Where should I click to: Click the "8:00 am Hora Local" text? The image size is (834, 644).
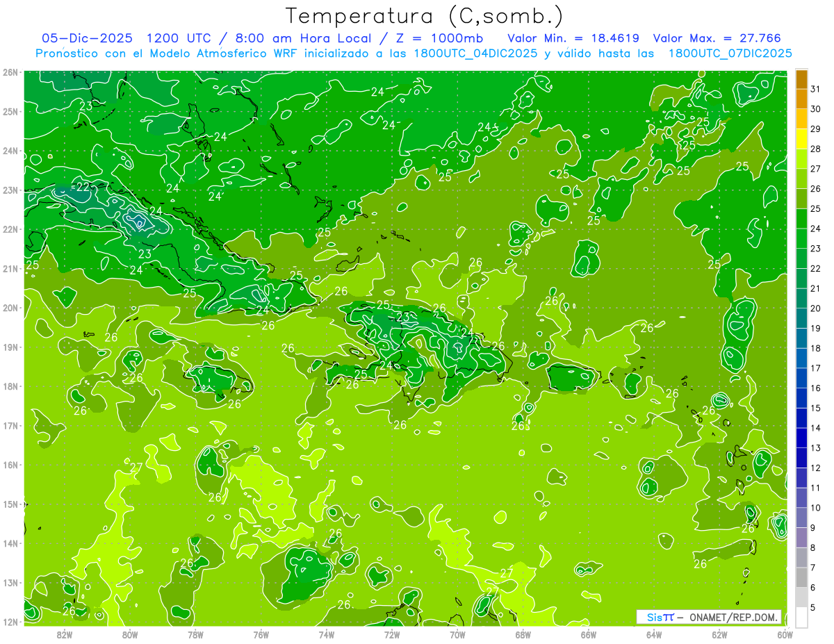(x=305, y=38)
